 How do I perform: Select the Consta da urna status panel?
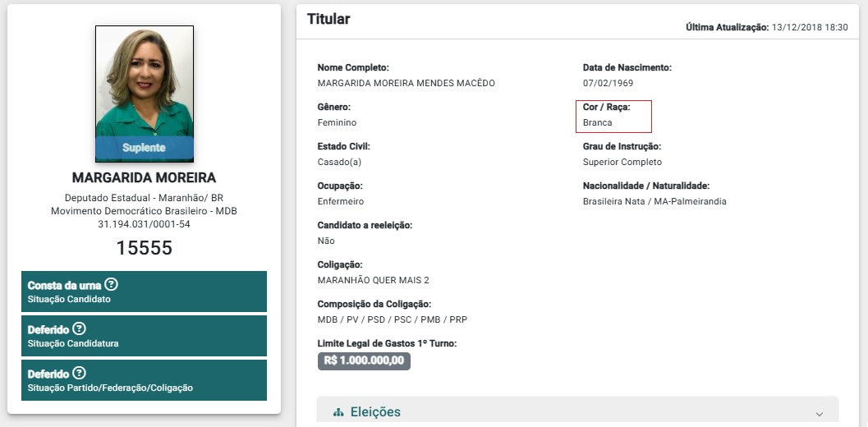tap(144, 292)
